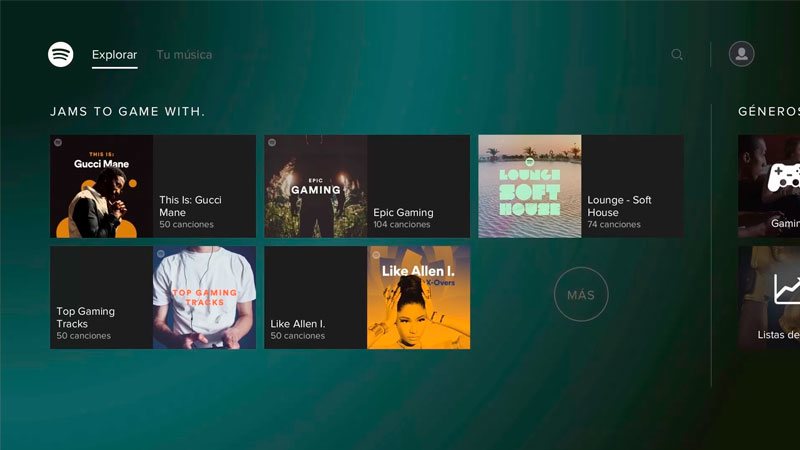800x450 pixels.
Task: Click the Spotify logo icon
Action: [61, 54]
